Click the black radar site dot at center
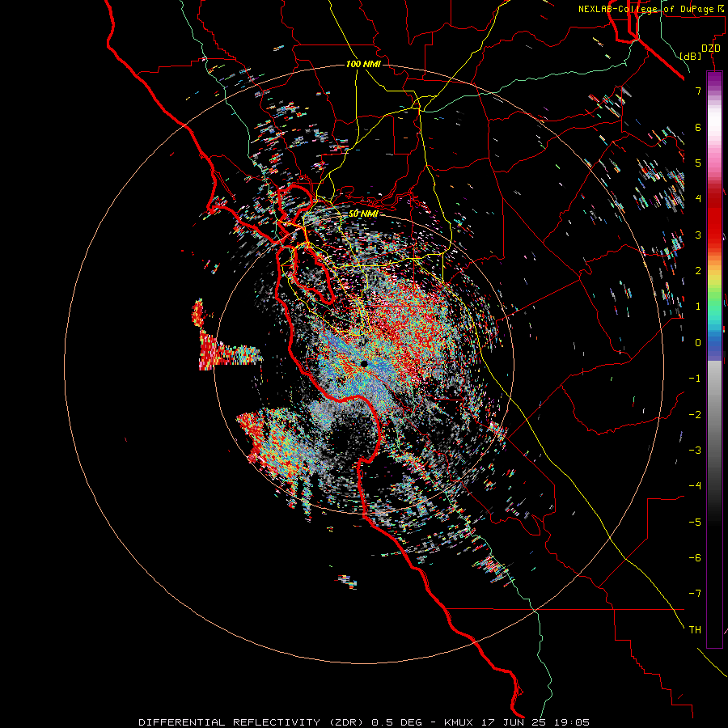This screenshot has height=728, width=728. click(x=365, y=364)
